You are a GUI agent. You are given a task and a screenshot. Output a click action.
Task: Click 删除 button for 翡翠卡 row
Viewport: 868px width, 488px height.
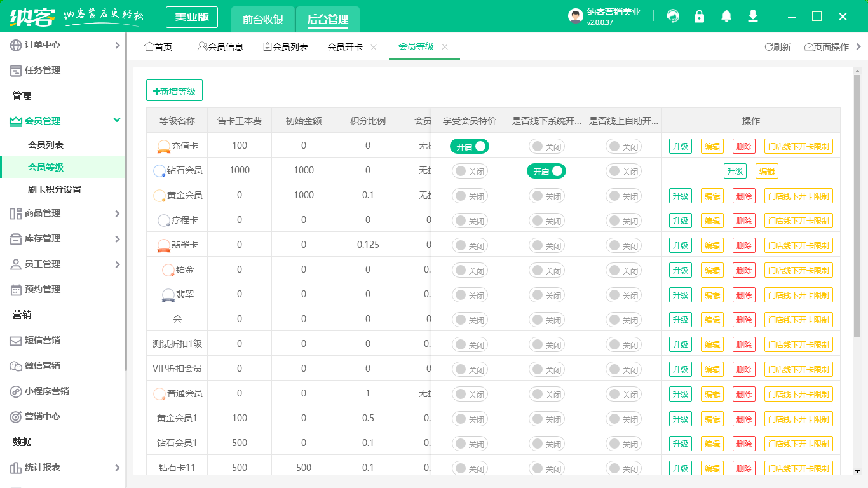pos(743,245)
